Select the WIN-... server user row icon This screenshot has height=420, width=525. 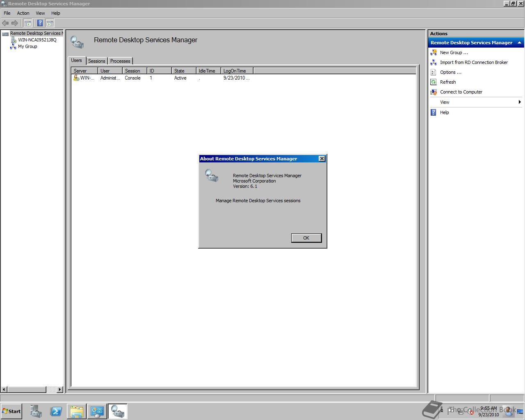(x=76, y=78)
